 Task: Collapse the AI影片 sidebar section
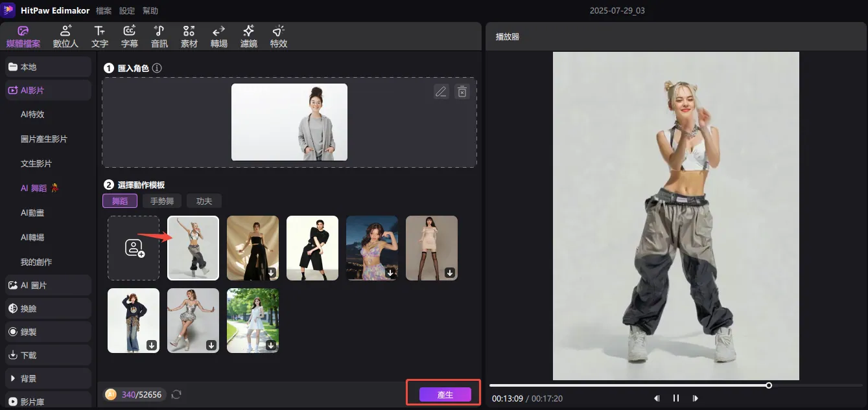[48, 91]
